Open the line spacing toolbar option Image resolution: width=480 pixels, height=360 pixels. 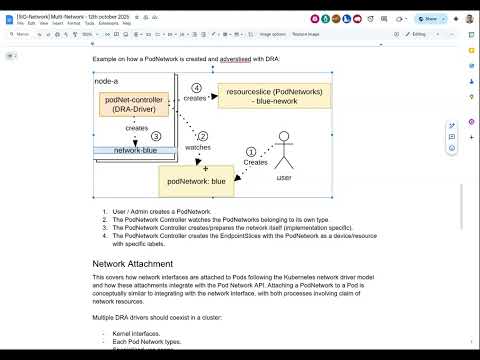(148, 34)
